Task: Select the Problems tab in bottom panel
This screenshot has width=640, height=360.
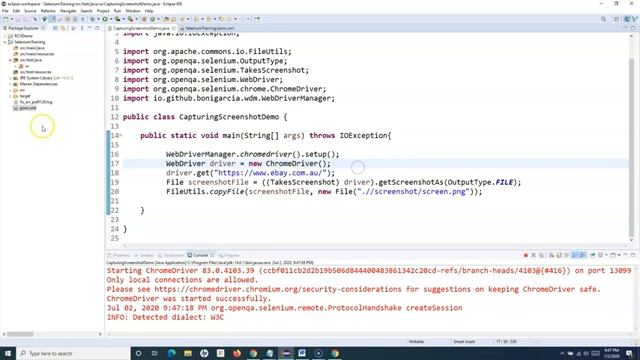Action: coord(119,255)
